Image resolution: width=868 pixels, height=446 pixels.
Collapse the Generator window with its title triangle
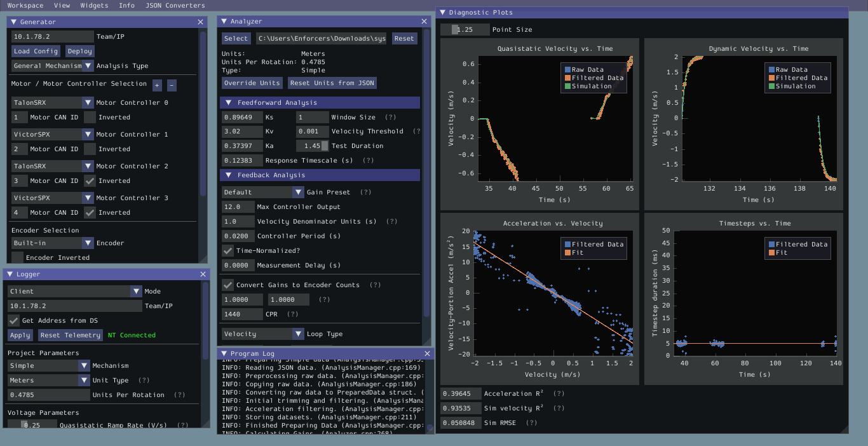click(x=13, y=22)
